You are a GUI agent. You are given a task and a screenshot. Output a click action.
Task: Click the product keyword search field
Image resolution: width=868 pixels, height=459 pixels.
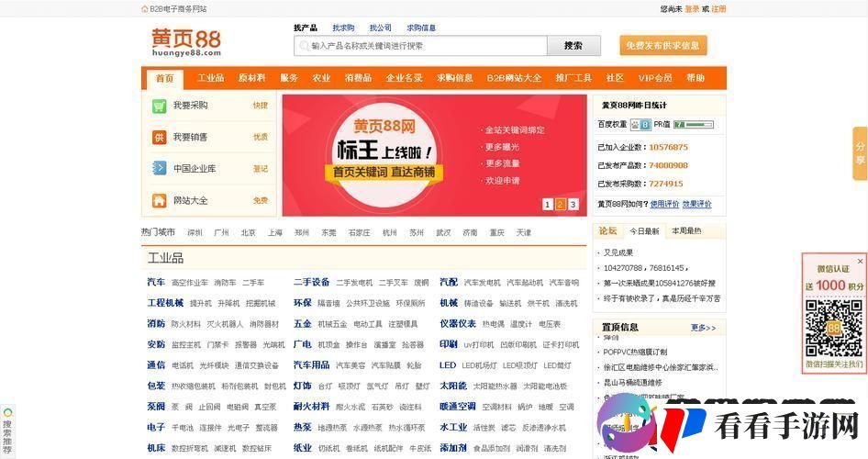(x=421, y=46)
